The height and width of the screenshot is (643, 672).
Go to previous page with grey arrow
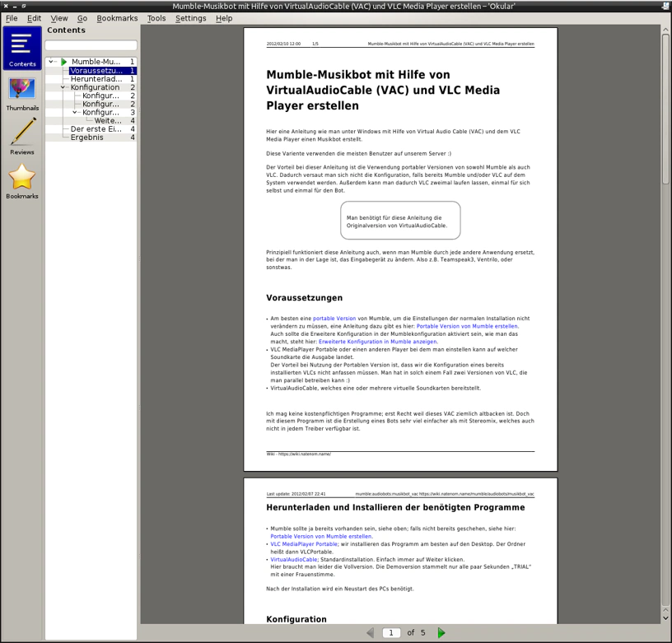pyautogui.click(x=371, y=632)
